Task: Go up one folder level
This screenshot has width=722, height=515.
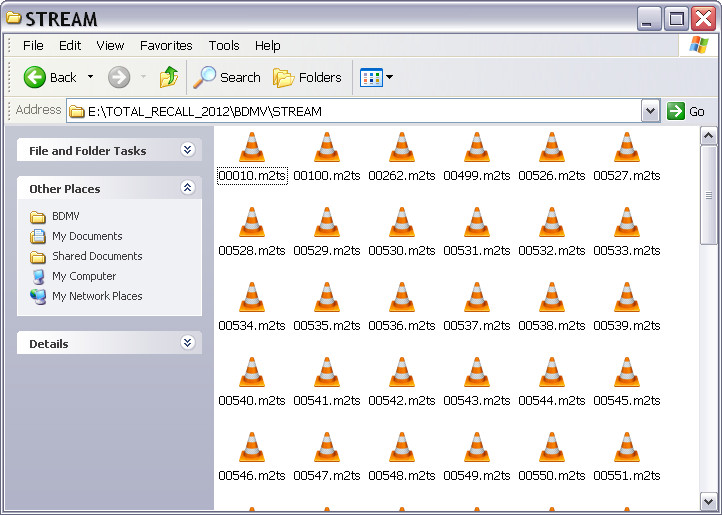Action: point(169,77)
